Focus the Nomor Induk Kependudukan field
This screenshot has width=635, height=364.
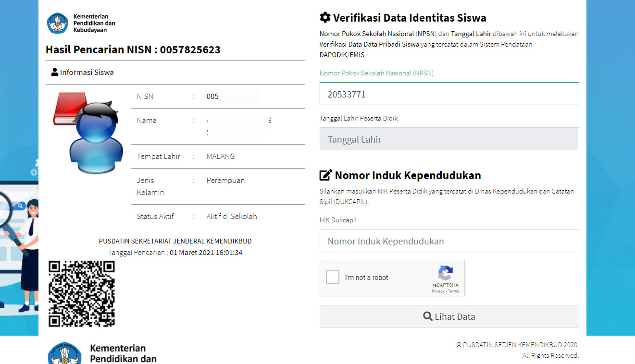(x=449, y=241)
